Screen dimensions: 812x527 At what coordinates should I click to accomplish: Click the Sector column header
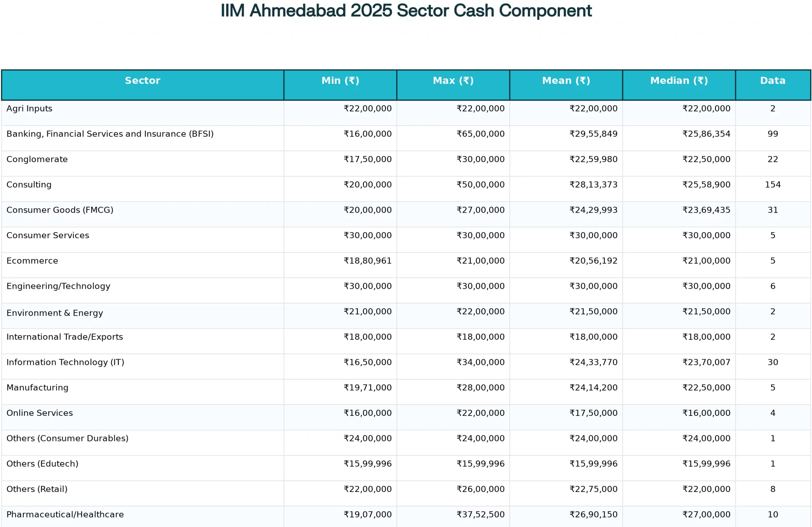[x=142, y=81]
